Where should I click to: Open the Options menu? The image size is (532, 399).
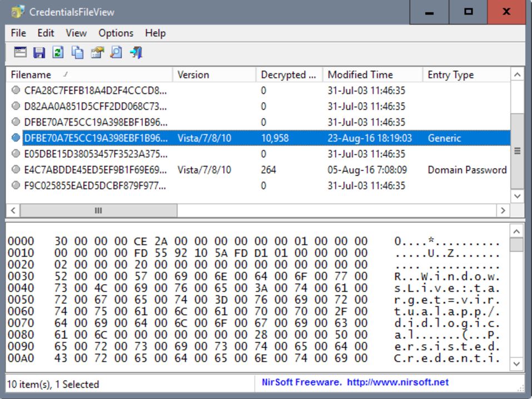tap(116, 33)
